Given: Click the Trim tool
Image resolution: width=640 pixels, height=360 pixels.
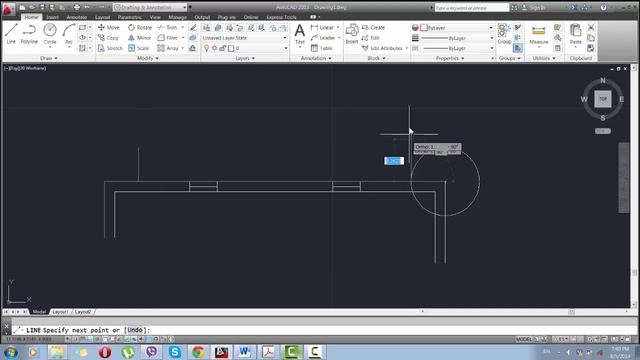Looking at the screenshot, I should pyautogui.click(x=167, y=27).
